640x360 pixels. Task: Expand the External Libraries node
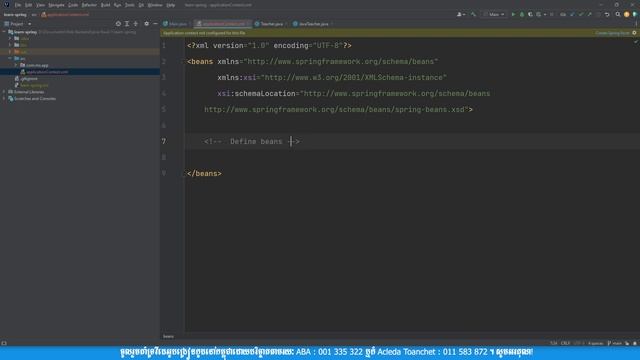[x=4, y=92]
